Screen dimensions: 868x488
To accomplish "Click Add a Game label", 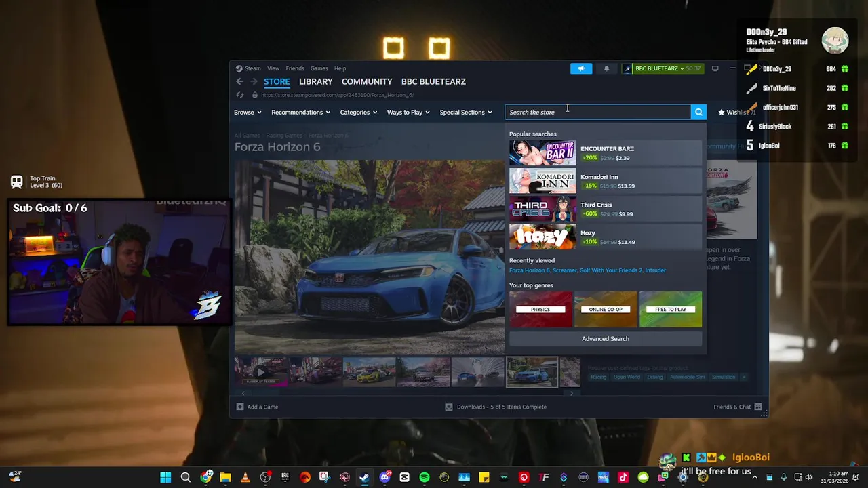I will [262, 407].
